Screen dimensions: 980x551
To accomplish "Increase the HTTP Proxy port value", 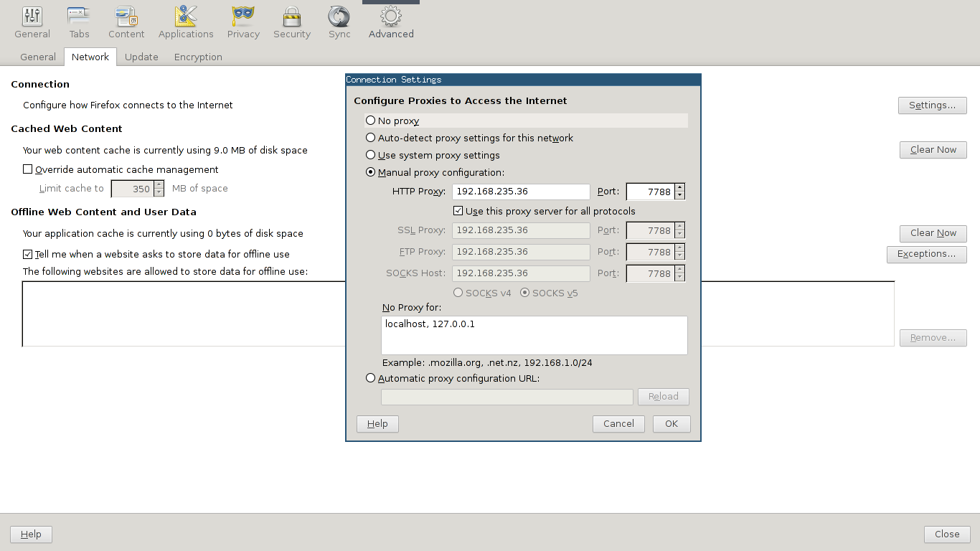I will coord(680,188).
